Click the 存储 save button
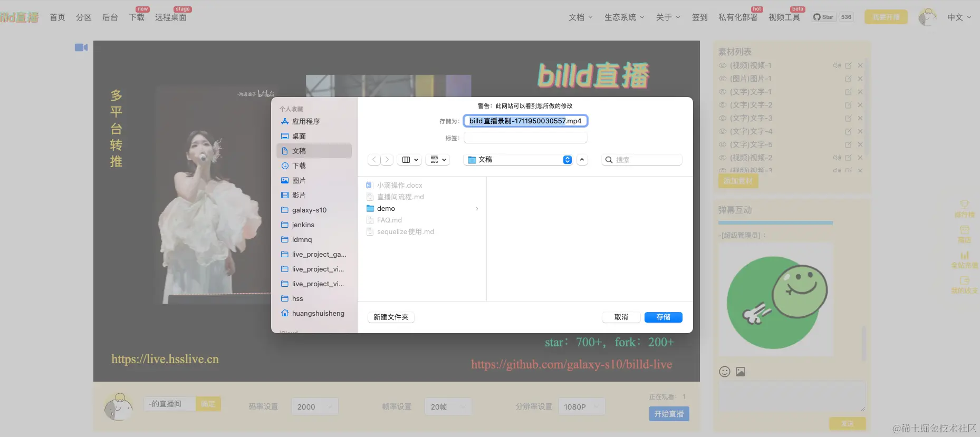980x437 pixels. click(x=664, y=317)
